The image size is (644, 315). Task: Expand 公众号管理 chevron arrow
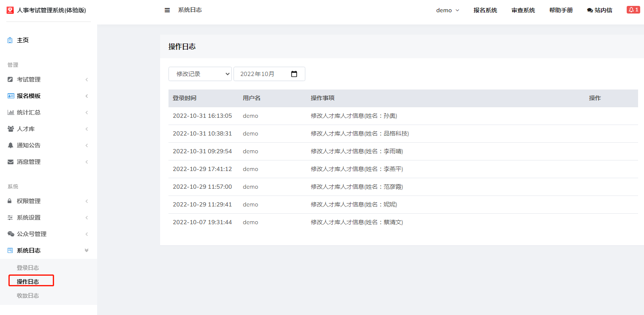click(x=87, y=234)
